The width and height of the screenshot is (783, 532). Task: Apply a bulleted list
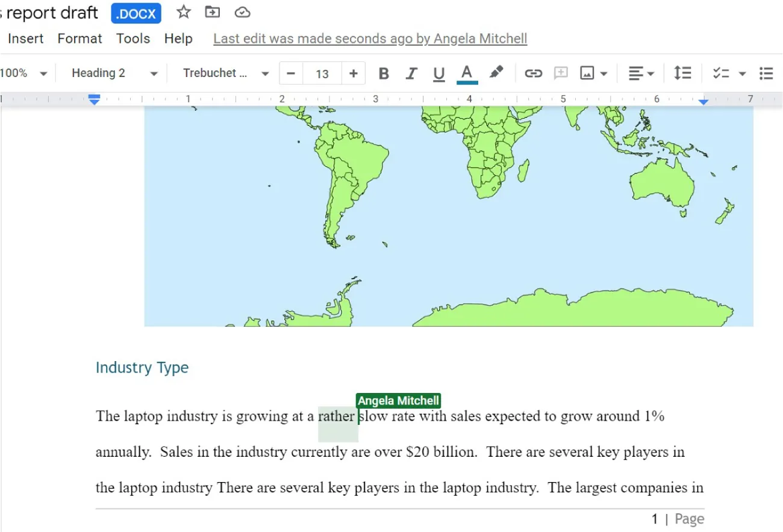pyautogui.click(x=766, y=73)
